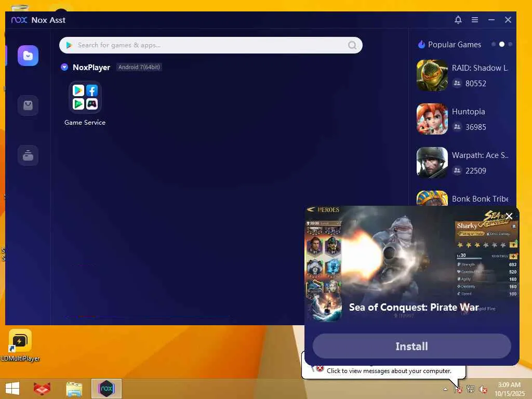
Task: Open the RAID: Shadow Legends game icon
Action: (x=432, y=75)
